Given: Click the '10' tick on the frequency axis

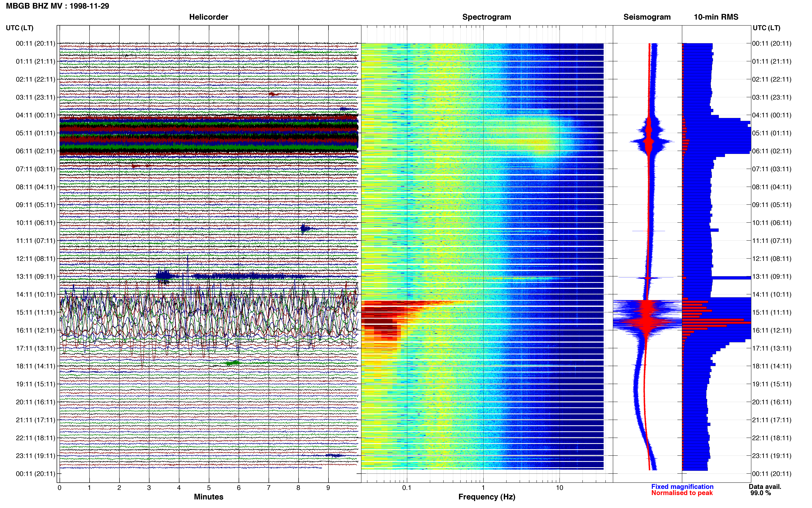Looking at the screenshot, I should pyautogui.click(x=559, y=487).
